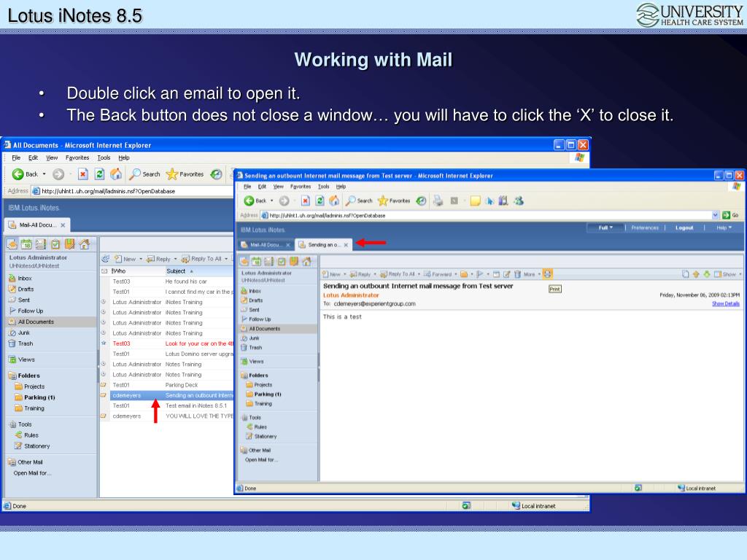The width and height of the screenshot is (747, 560).
Task: Click the Reply button in the front message toolbar
Action: click(360, 274)
